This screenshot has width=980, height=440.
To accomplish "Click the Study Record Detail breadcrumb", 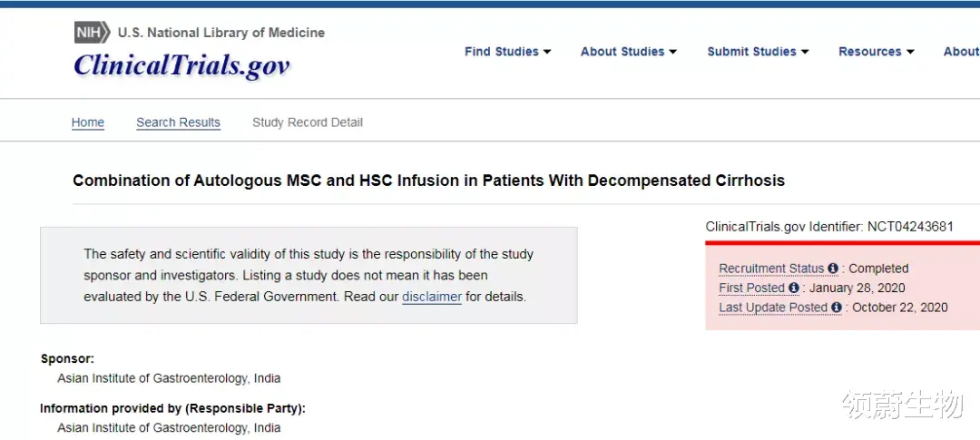I will point(308,122).
